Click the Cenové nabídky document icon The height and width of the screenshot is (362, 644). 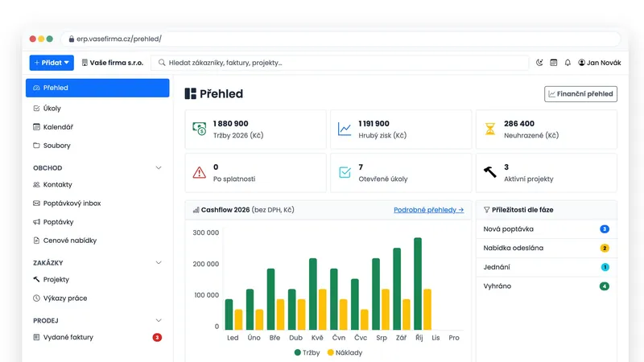pyautogui.click(x=36, y=241)
